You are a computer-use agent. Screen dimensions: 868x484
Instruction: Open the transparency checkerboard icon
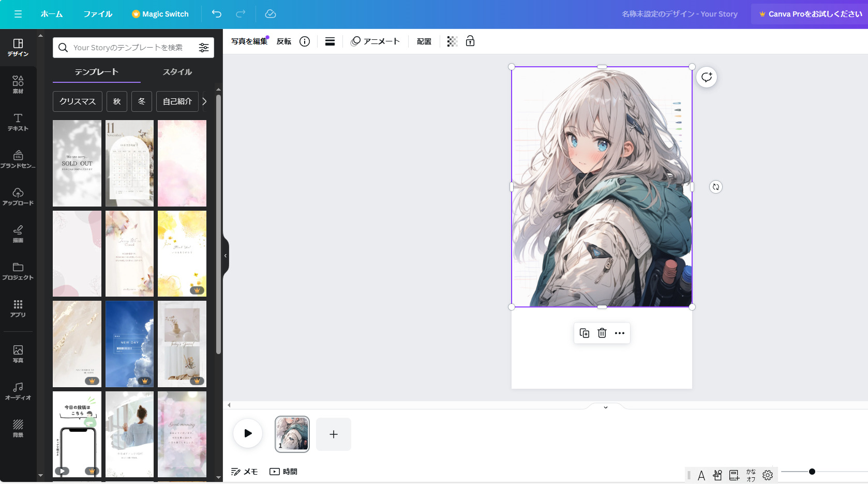point(452,41)
